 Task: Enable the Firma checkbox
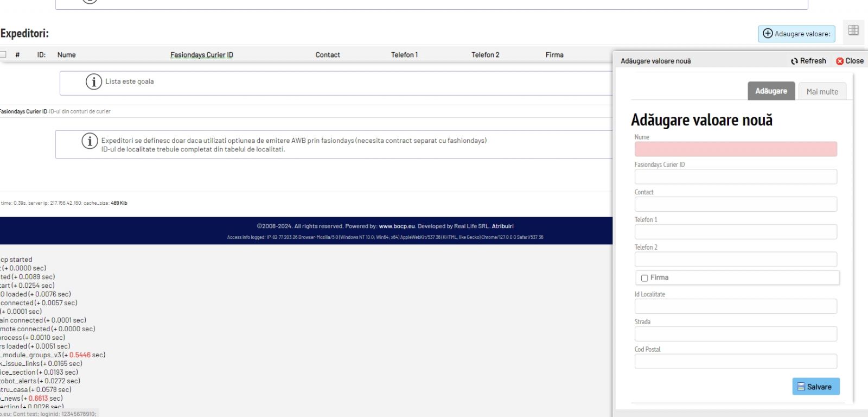click(x=644, y=278)
